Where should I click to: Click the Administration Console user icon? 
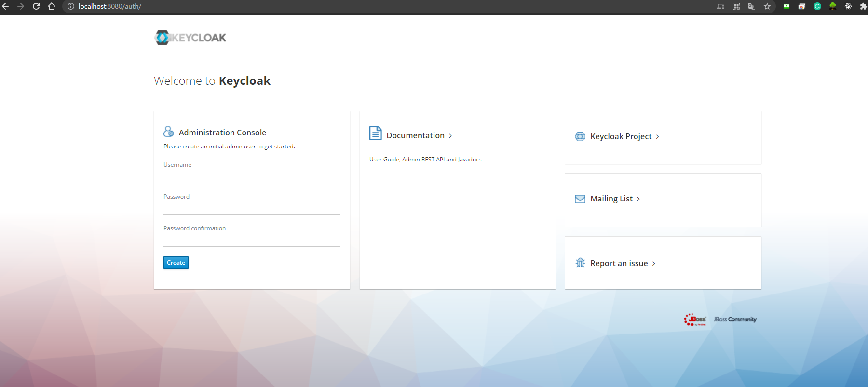[x=169, y=132]
